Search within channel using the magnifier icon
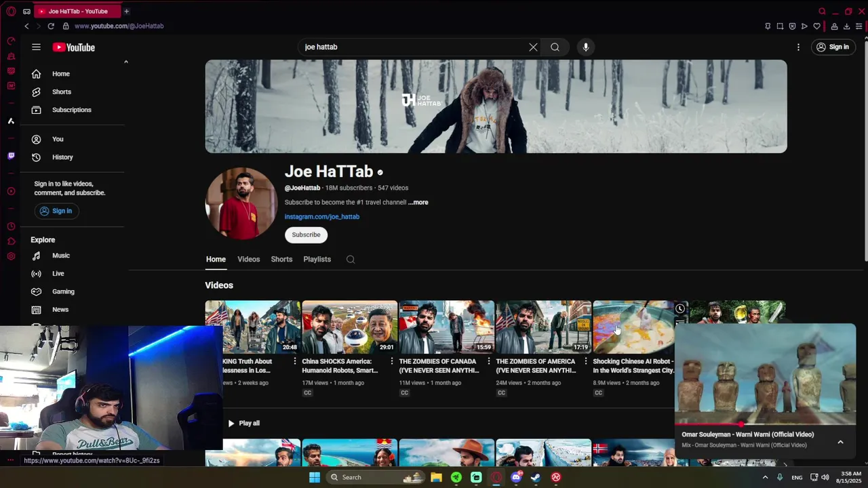This screenshot has height=488, width=868. pyautogui.click(x=351, y=259)
